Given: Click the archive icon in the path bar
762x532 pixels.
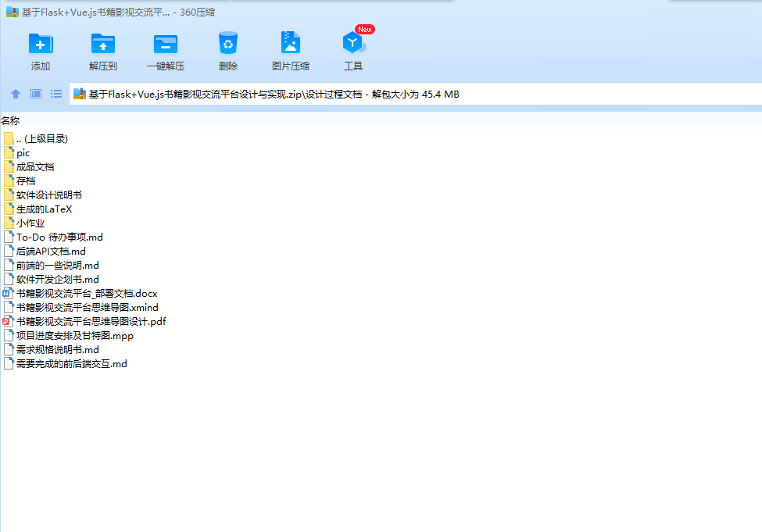Looking at the screenshot, I should point(80,94).
